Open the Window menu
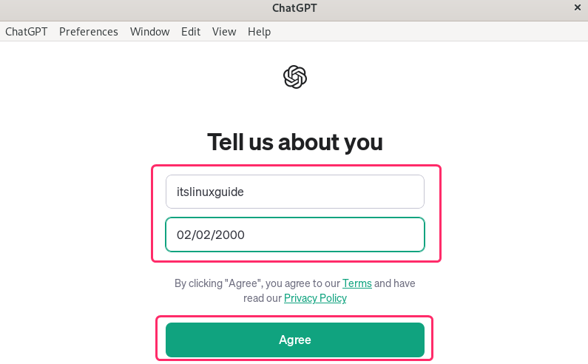This screenshot has height=364, width=588. 149,32
